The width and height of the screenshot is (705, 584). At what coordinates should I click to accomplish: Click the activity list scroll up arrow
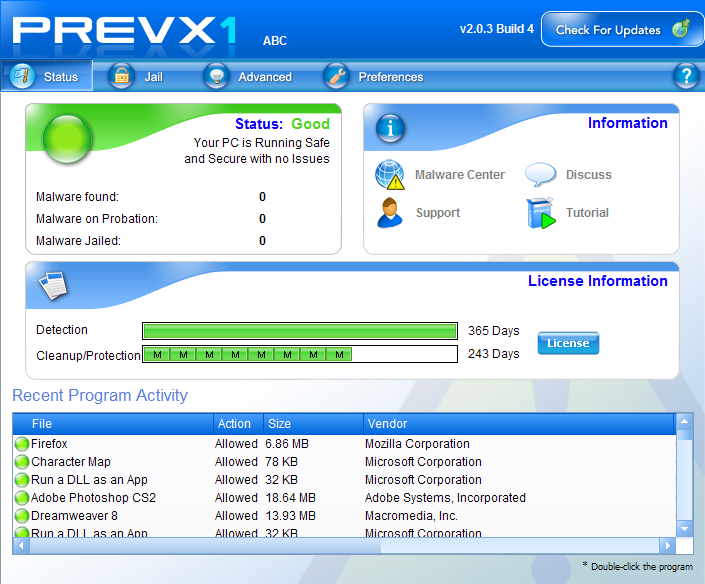pyautogui.click(x=684, y=422)
